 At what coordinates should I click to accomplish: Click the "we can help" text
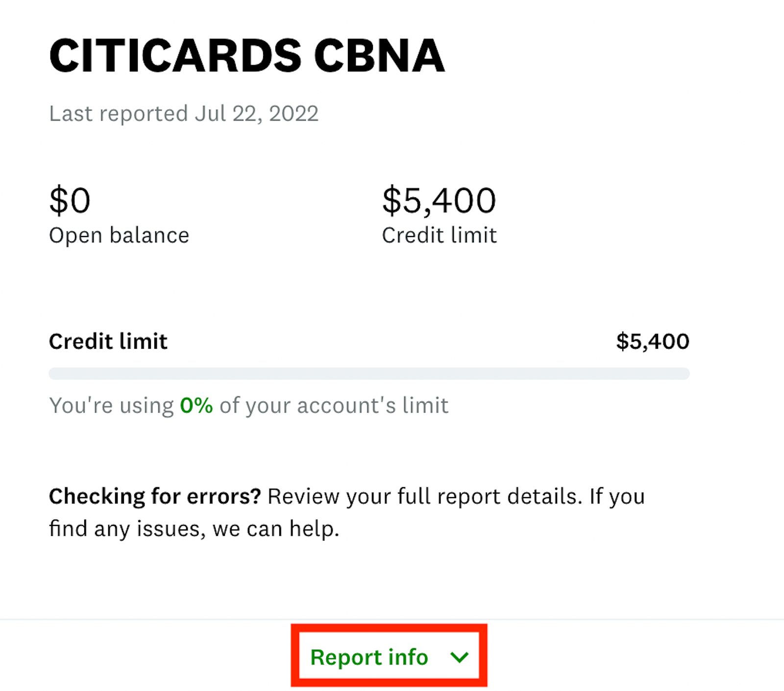click(x=276, y=529)
